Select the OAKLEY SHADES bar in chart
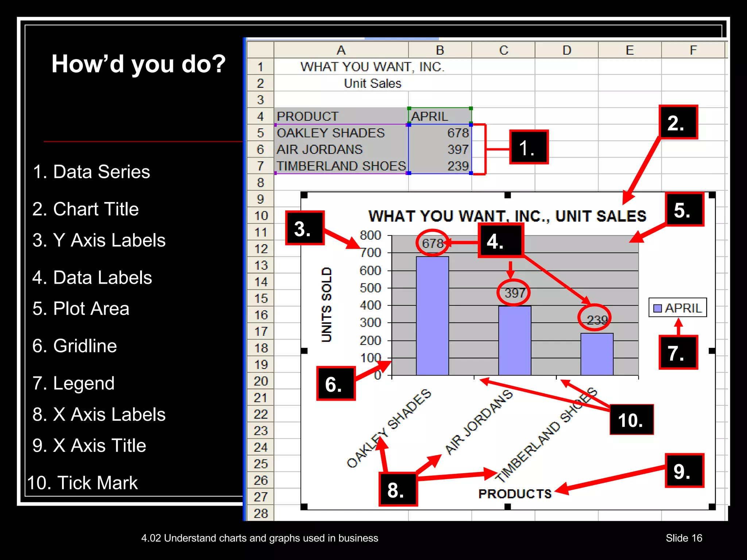The image size is (747, 560). (x=432, y=316)
